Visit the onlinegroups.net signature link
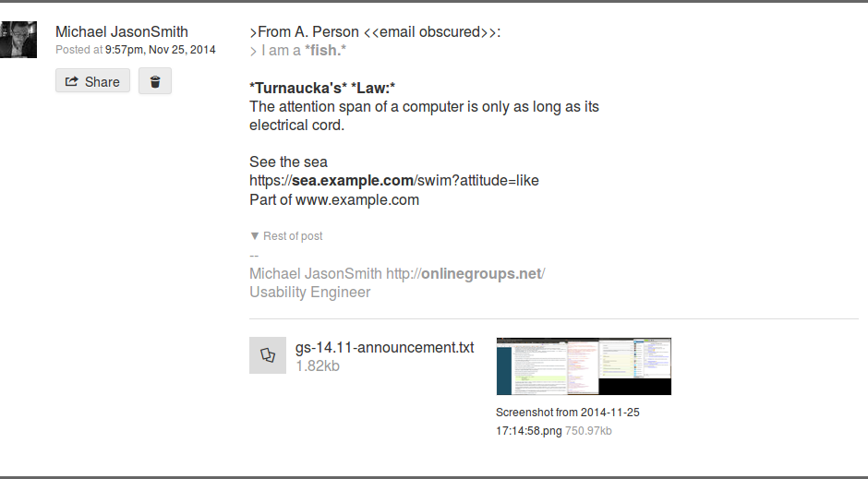 (x=465, y=274)
